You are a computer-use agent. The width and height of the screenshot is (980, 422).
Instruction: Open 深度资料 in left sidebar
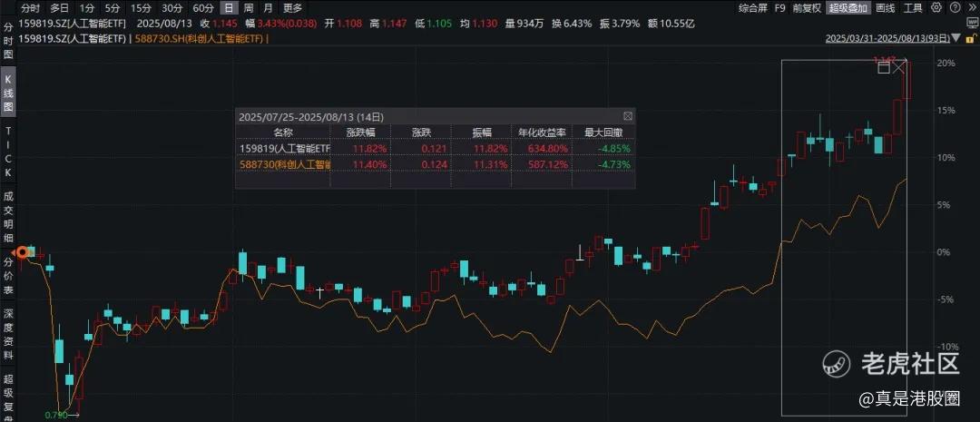(8, 333)
